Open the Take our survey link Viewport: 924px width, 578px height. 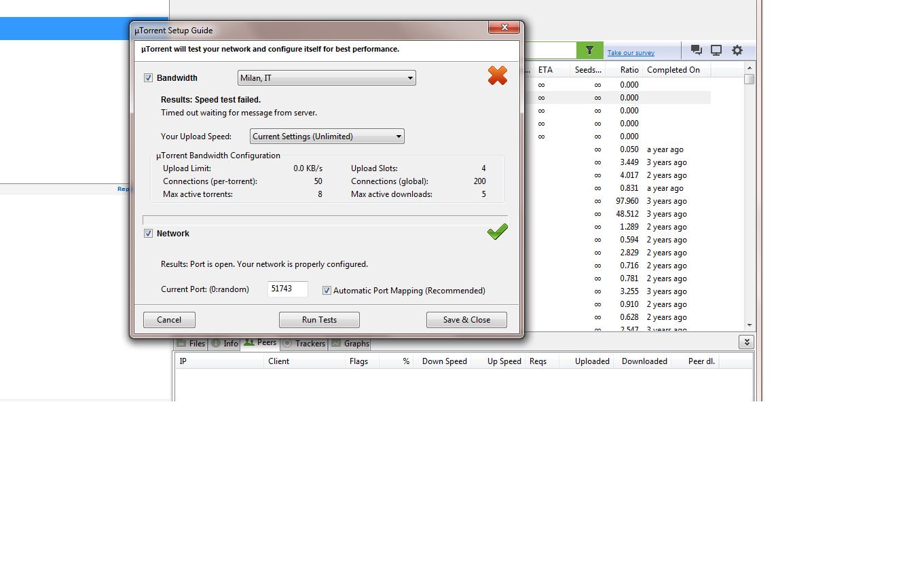pos(631,53)
